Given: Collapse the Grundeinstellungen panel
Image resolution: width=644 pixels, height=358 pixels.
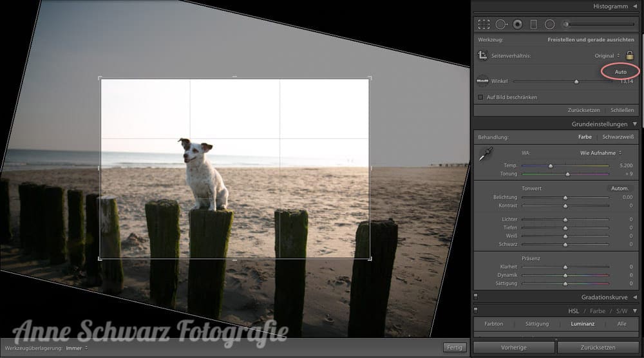Looking at the screenshot, I should pyautogui.click(x=635, y=124).
